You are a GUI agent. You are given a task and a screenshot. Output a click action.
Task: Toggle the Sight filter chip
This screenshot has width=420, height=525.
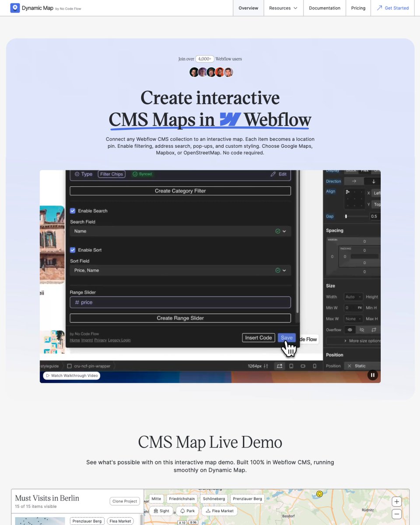(161, 511)
